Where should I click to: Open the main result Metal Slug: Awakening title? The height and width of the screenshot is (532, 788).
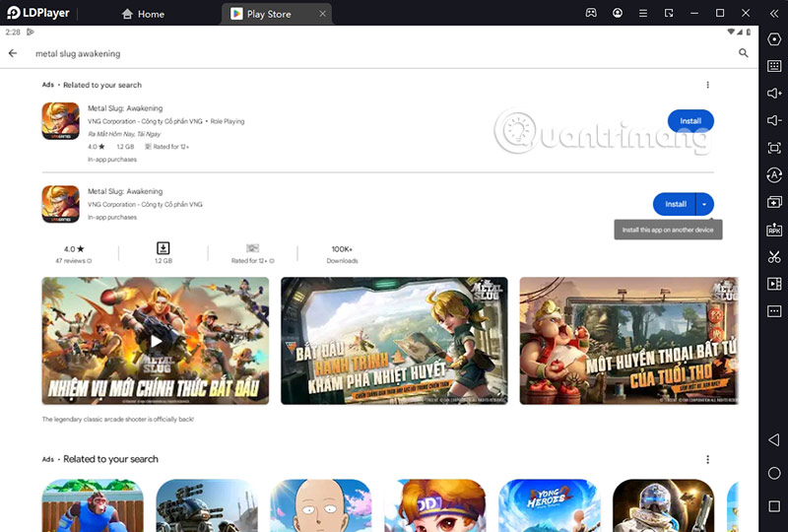(x=125, y=191)
